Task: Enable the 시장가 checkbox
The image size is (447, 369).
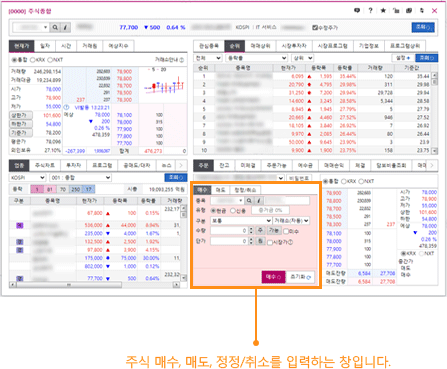Action: [x=270, y=242]
